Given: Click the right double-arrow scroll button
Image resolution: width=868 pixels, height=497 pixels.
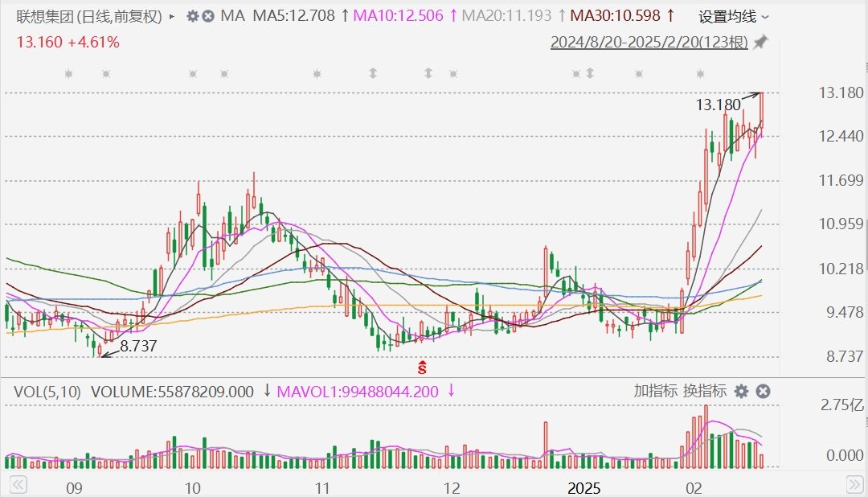Looking at the screenshot, I should pos(854,486).
